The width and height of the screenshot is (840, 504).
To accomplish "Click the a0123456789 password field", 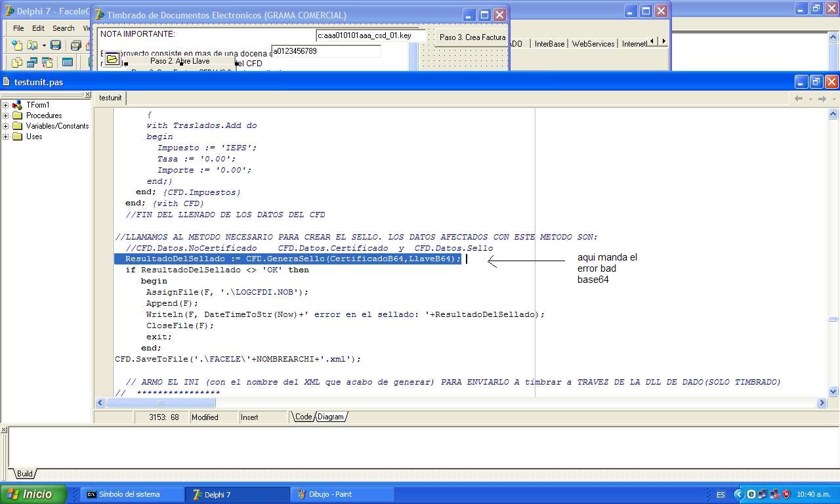I will tap(326, 51).
